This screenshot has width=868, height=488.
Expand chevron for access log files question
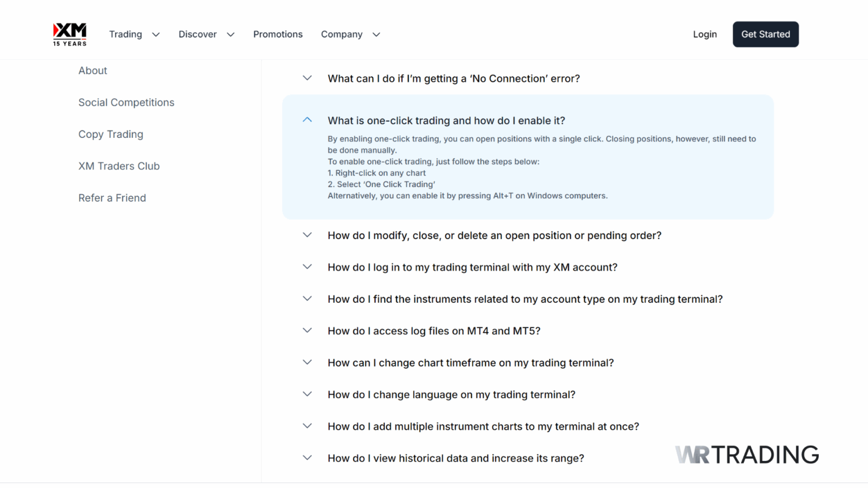pos(307,330)
